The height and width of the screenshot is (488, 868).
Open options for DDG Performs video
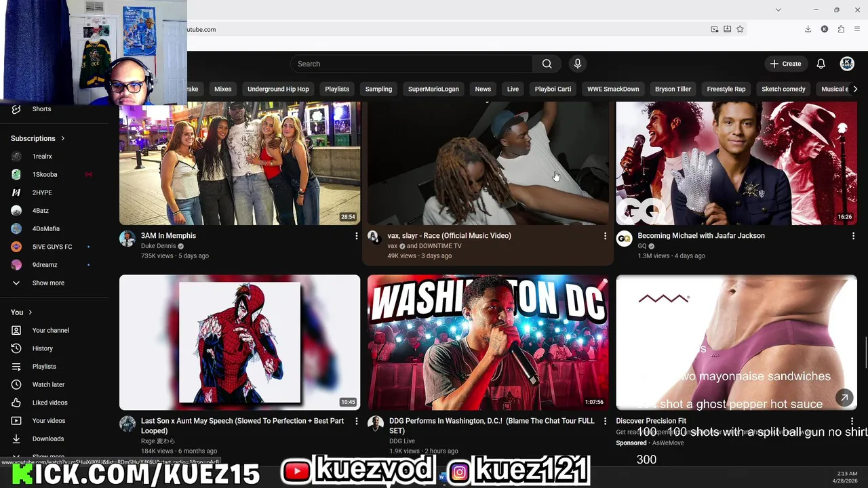click(605, 421)
